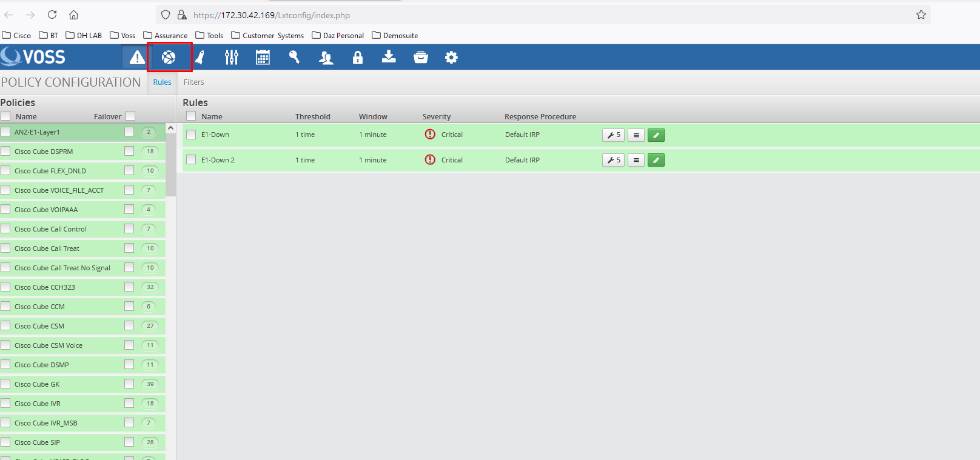Click the key icon in toolbar
Screen dimensions: 980x460
(x=294, y=58)
